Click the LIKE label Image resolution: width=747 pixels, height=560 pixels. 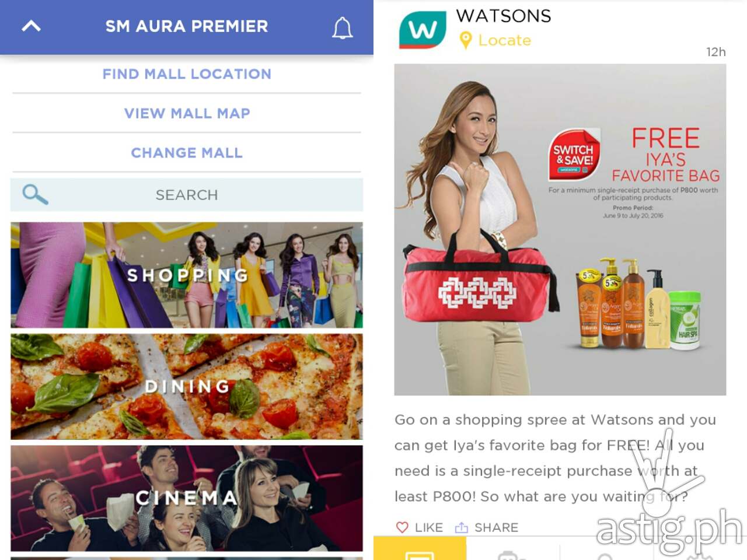click(429, 527)
